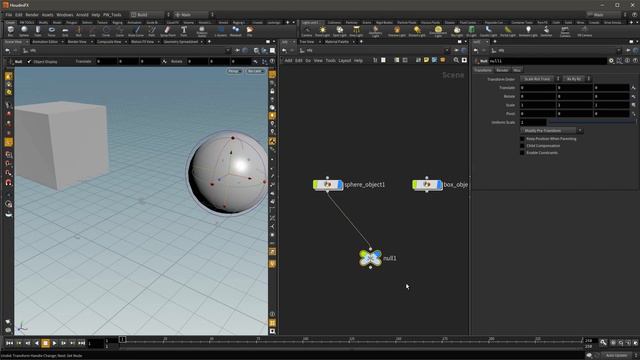Click the Torus shelf tool
The image size is (640, 360).
coord(51,31)
